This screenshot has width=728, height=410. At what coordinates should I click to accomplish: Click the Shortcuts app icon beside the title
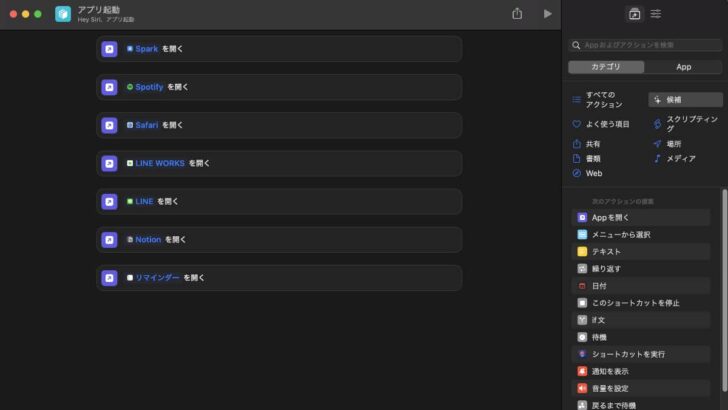pyautogui.click(x=63, y=14)
